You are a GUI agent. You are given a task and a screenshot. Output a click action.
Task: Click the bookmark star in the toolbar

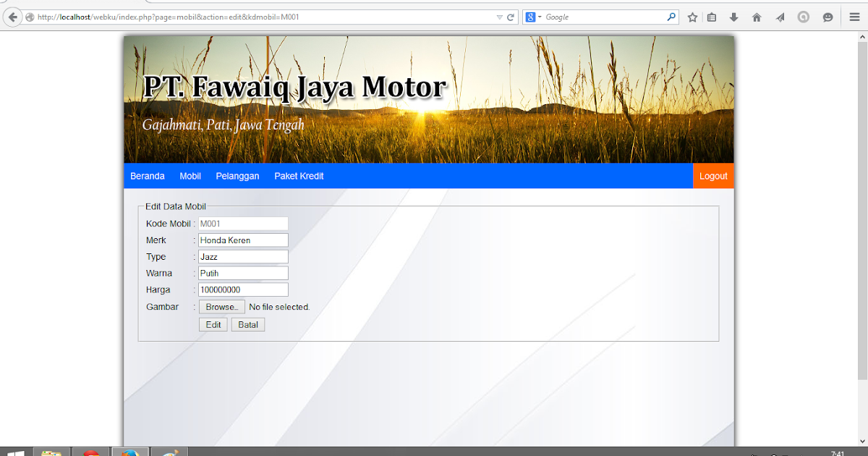(x=692, y=17)
